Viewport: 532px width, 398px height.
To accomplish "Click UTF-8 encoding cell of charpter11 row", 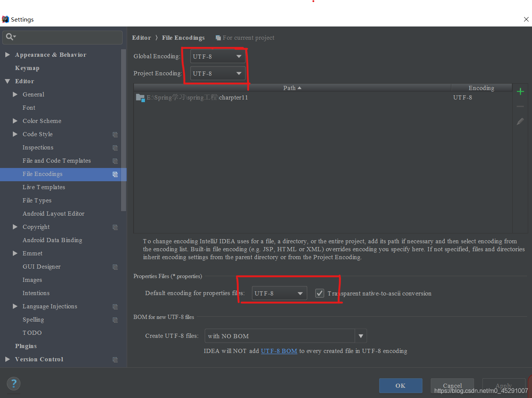I will pyautogui.click(x=463, y=98).
